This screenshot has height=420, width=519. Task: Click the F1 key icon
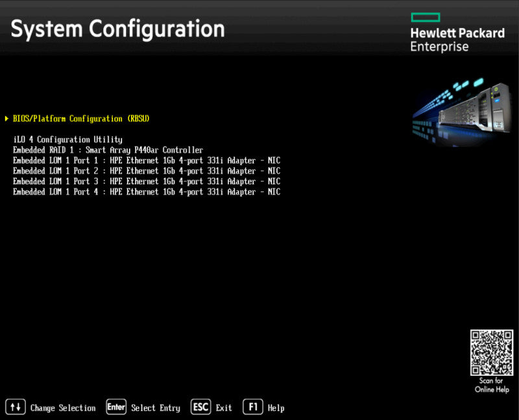(x=253, y=407)
